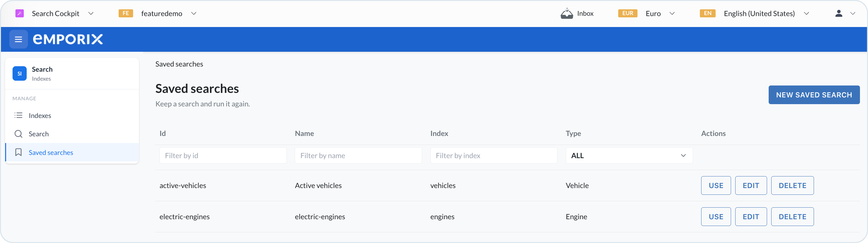This screenshot has height=243, width=868.
Task: Click the EUR currency badge
Action: [628, 14]
